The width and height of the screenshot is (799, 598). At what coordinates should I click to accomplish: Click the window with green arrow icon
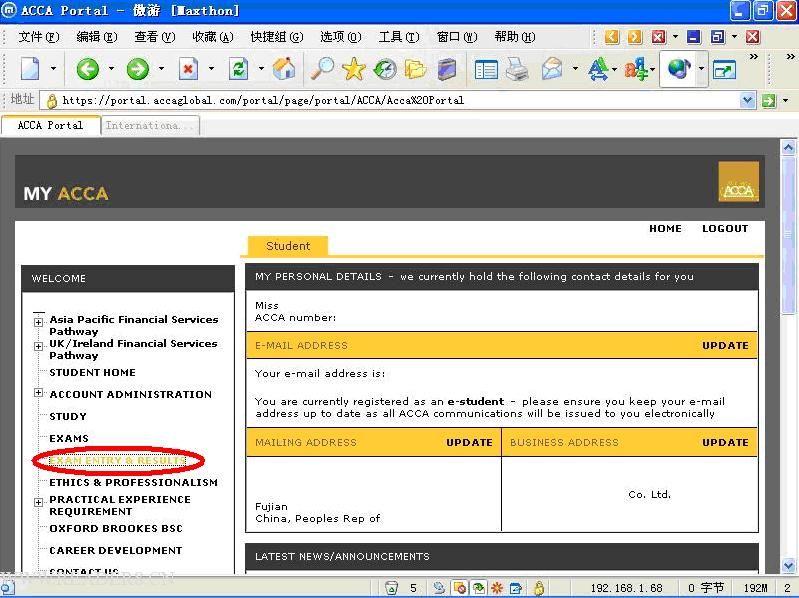pos(724,69)
